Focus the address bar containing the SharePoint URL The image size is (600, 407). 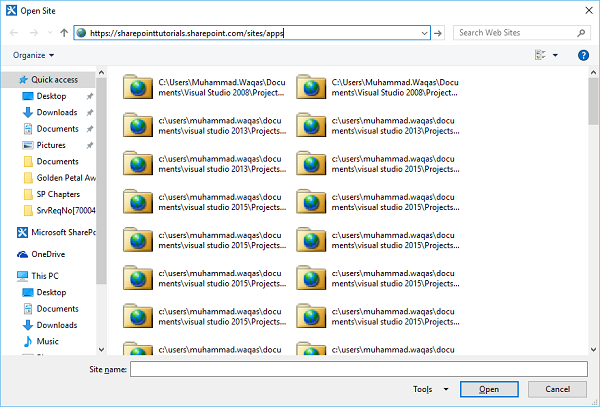(x=252, y=33)
